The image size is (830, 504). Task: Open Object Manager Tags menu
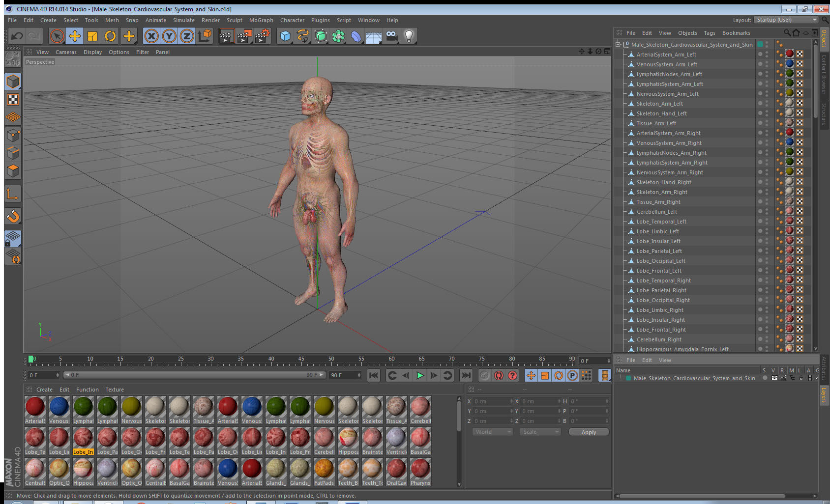(x=709, y=33)
